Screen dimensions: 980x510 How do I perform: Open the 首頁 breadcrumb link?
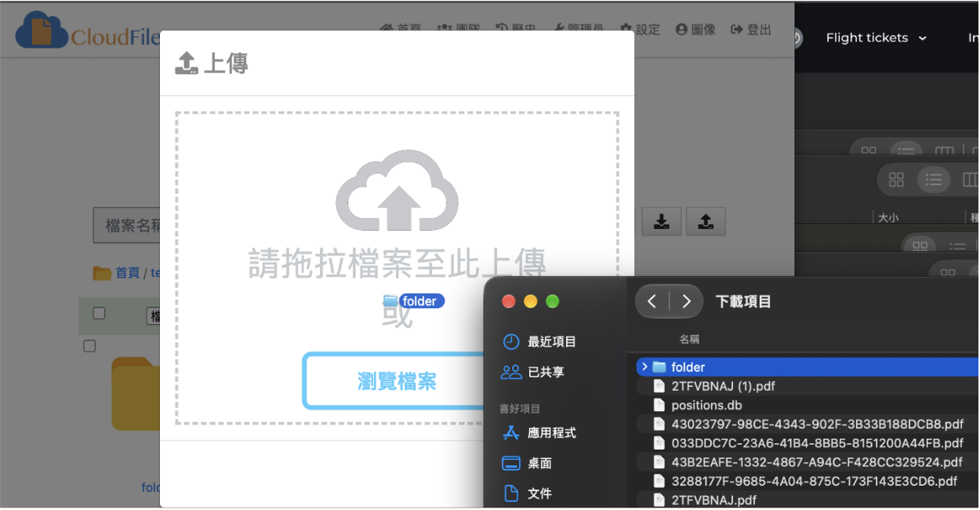pos(127,273)
